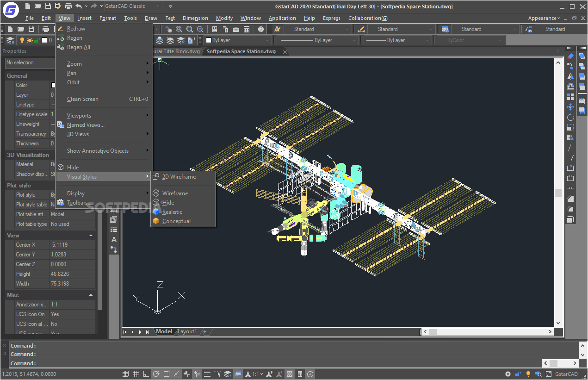The image size is (588, 380).
Task: Collapse the View section in Properties
Action: tap(91, 236)
